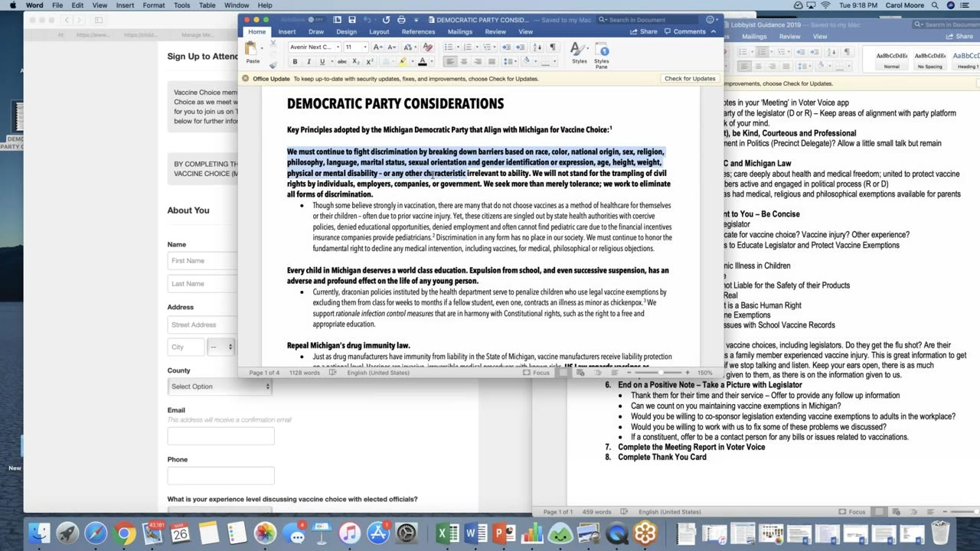Copy formatting with the Format Painter brush
The width and height of the screenshot is (980, 551).
273,66
